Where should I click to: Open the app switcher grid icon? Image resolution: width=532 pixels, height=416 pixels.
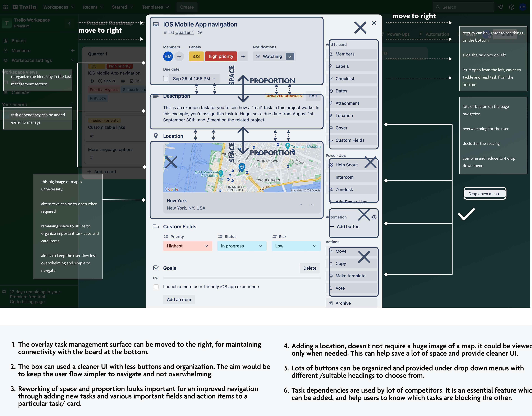5,7
